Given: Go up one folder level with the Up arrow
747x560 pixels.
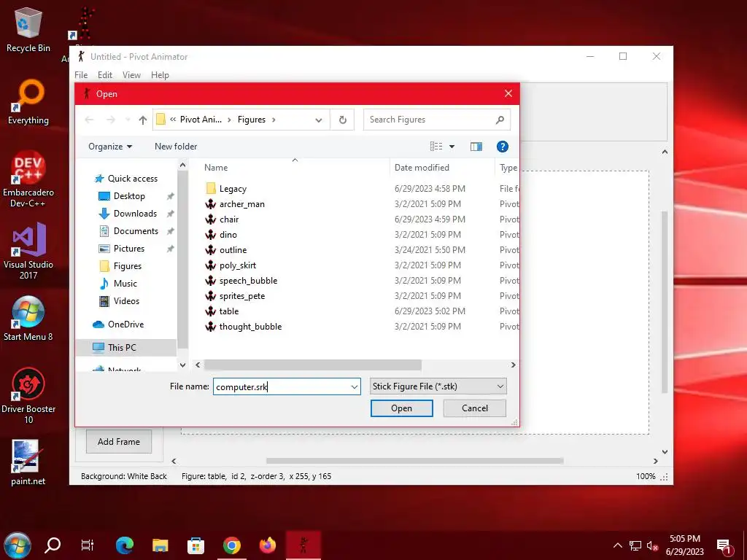Looking at the screenshot, I should point(142,120).
